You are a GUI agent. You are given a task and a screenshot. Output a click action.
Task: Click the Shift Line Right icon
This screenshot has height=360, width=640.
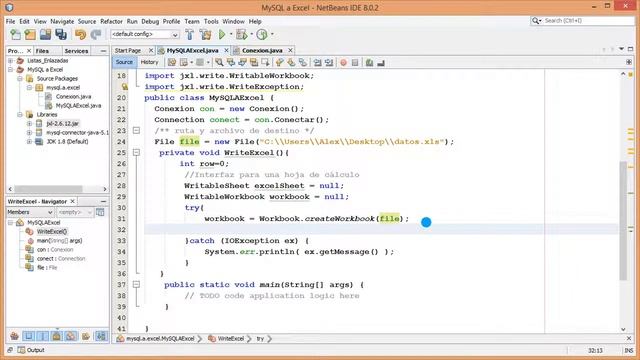click(329, 62)
